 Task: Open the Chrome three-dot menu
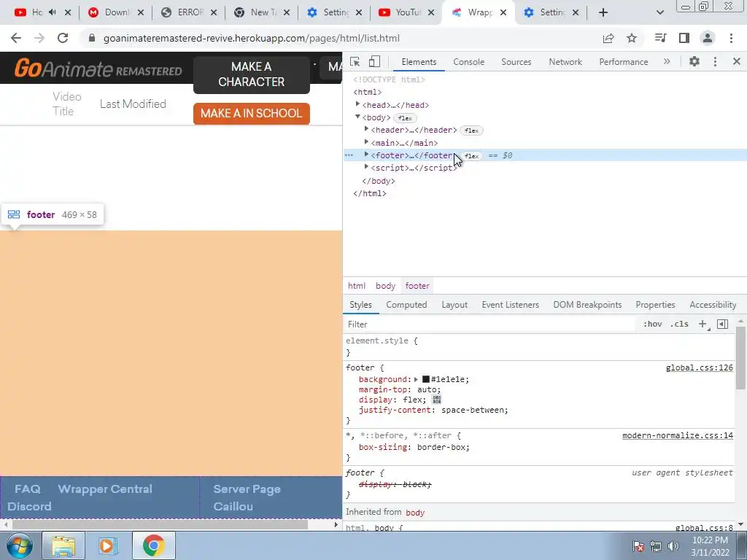pyautogui.click(x=731, y=38)
